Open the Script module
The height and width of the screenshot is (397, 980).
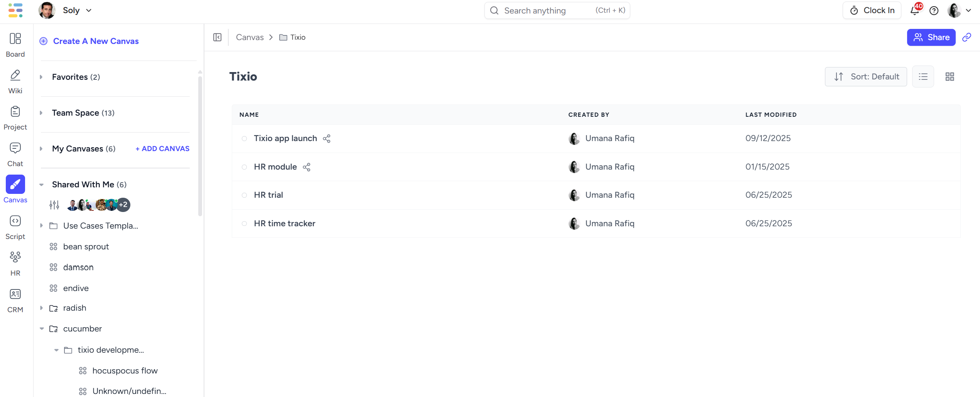tap(15, 227)
